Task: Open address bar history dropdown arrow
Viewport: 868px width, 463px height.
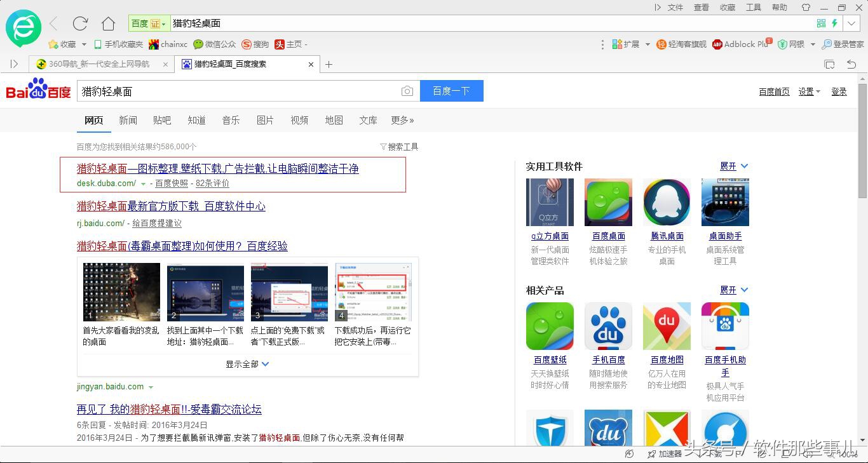Action: tap(851, 23)
